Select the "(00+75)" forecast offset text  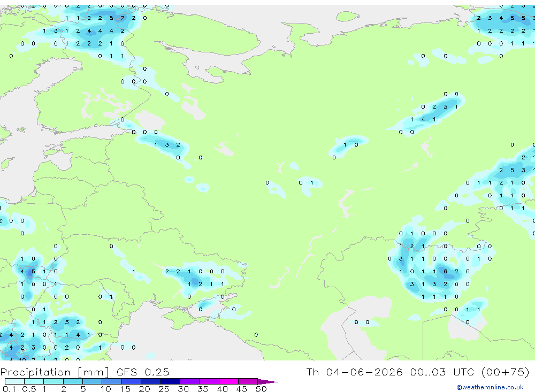tap(506, 372)
